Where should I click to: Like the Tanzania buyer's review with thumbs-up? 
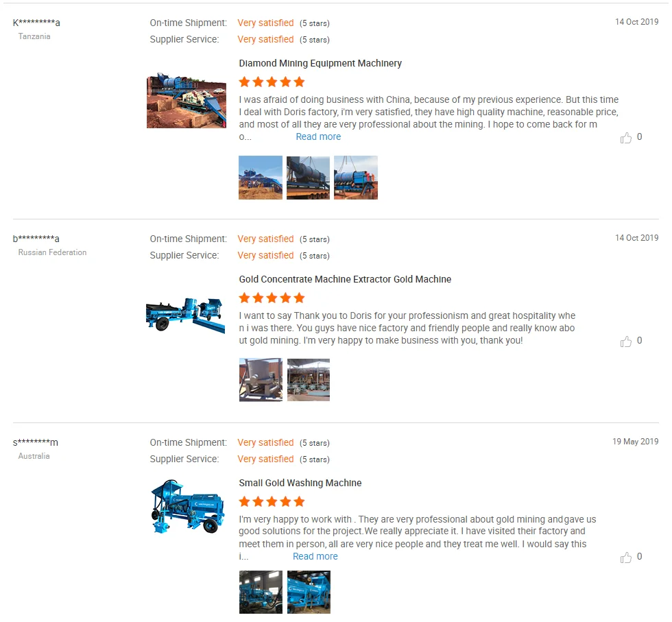pyautogui.click(x=625, y=138)
